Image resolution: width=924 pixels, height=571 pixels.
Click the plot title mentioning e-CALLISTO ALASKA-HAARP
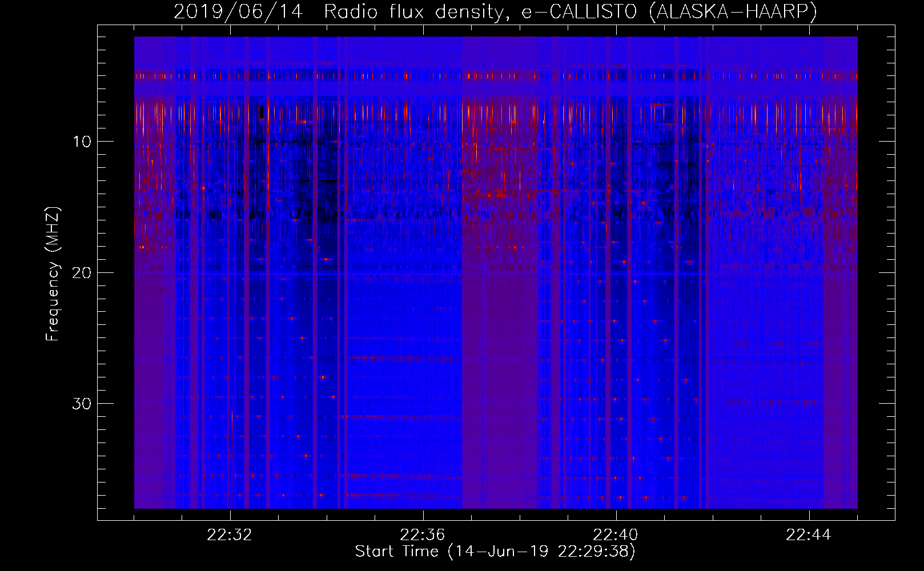(x=495, y=12)
